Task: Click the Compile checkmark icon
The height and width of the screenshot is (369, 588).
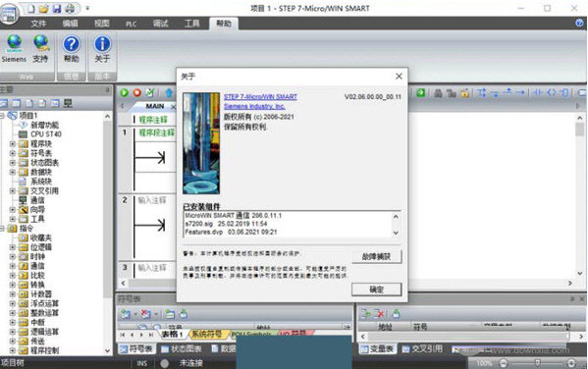Action: [150, 92]
